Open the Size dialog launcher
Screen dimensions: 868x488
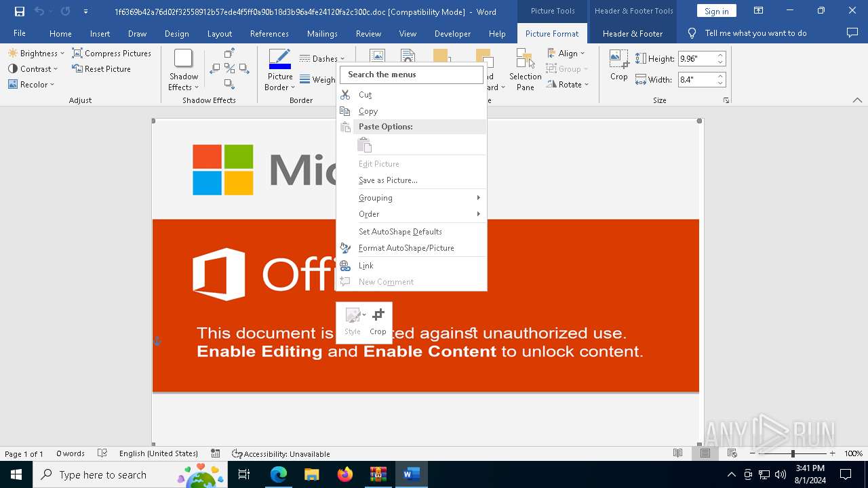click(x=726, y=100)
